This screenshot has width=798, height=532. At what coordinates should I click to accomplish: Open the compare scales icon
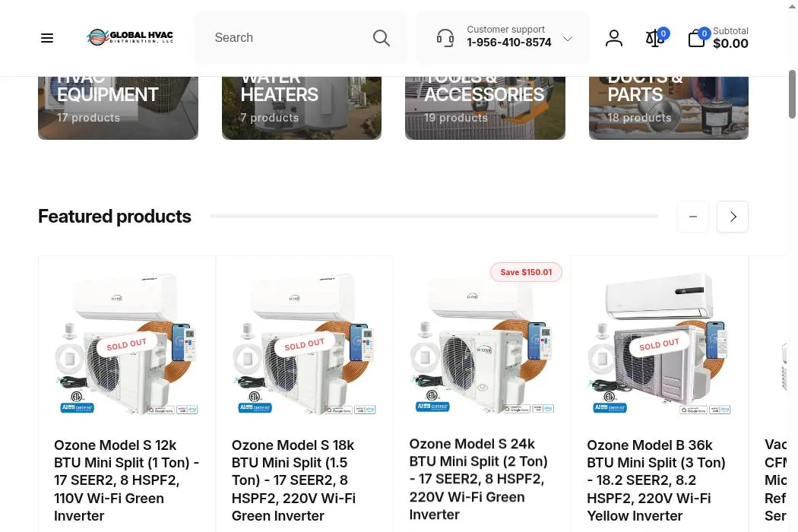[655, 38]
